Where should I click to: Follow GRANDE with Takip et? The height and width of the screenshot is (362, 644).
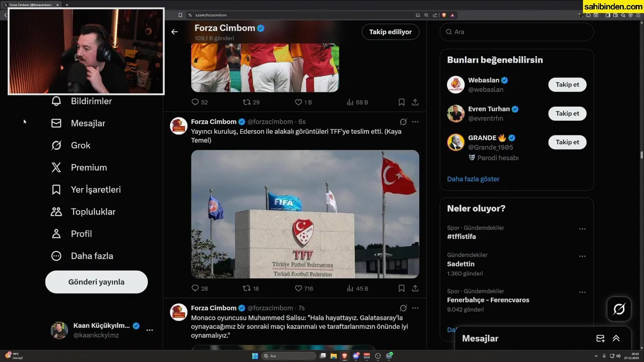coord(568,142)
